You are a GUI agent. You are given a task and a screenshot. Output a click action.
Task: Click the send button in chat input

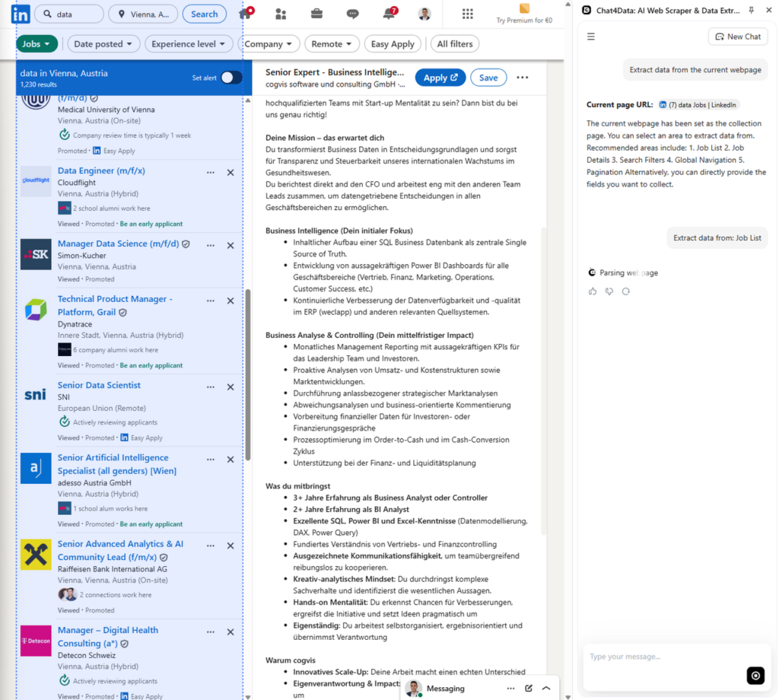pyautogui.click(x=755, y=676)
